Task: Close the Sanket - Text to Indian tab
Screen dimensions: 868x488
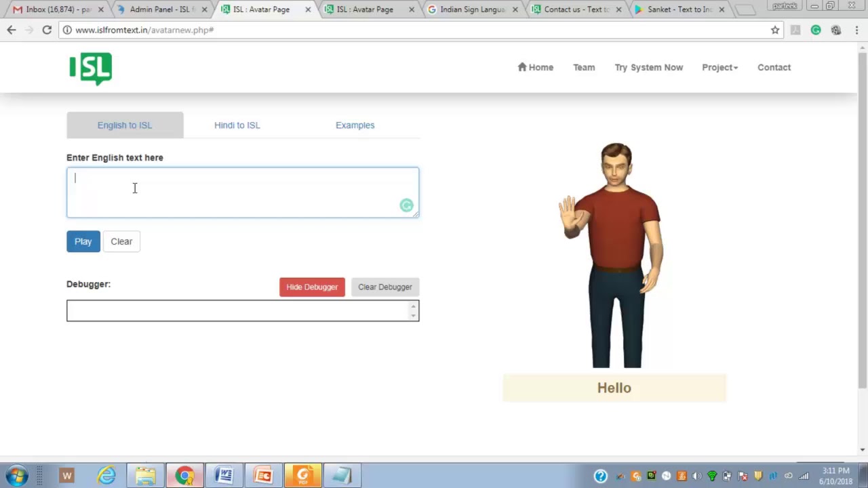Action: (721, 9)
